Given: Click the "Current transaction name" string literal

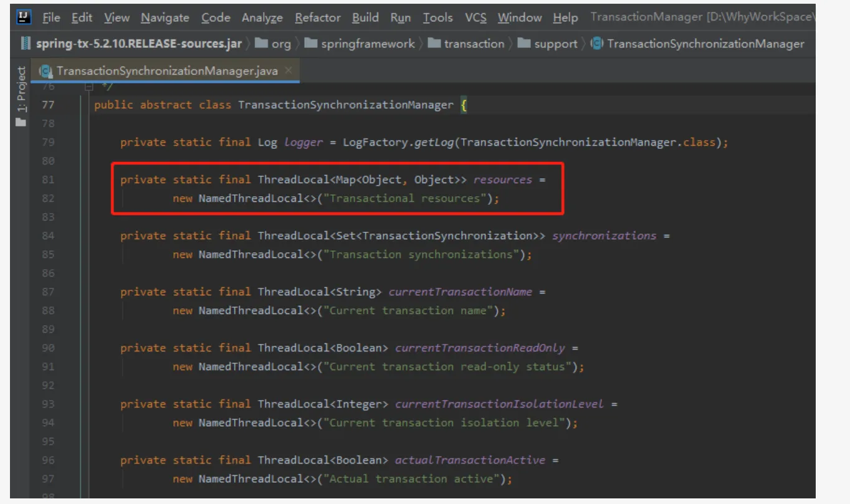Looking at the screenshot, I should [x=408, y=311].
